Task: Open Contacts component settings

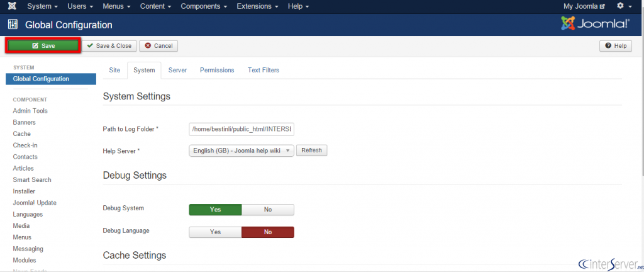Action: coord(25,157)
